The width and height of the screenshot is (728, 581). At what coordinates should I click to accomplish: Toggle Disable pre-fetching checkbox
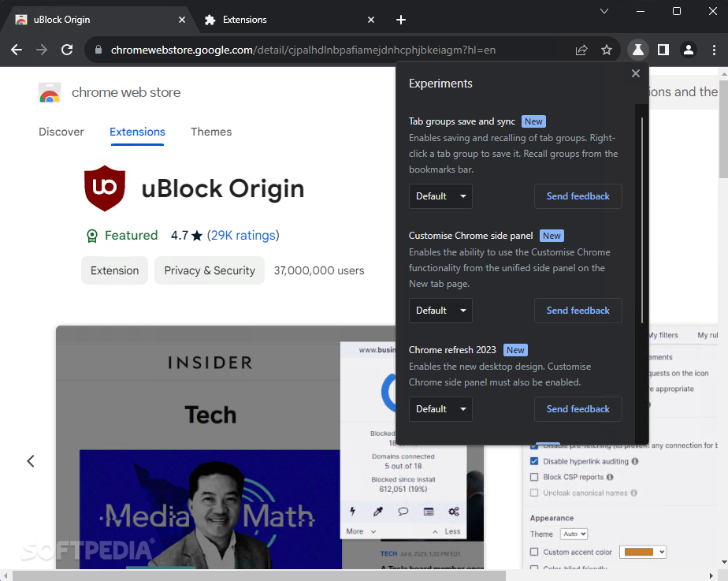[x=534, y=446]
